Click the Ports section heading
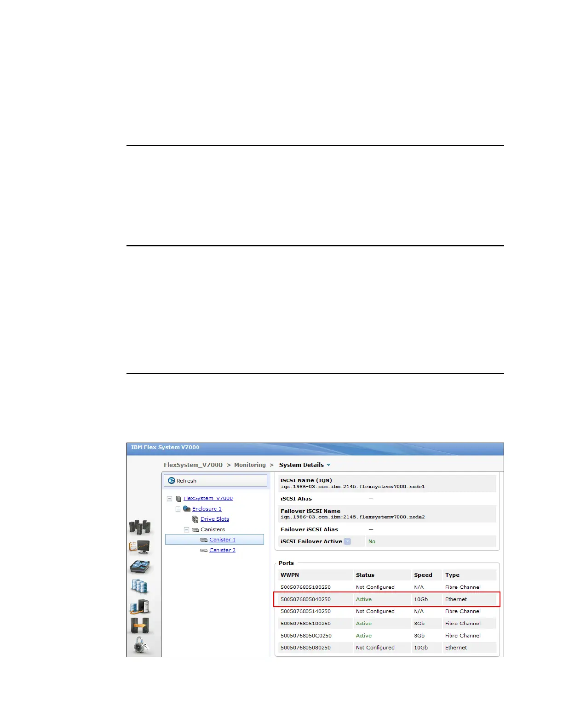The height and width of the screenshot is (728, 563). pyautogui.click(x=286, y=563)
